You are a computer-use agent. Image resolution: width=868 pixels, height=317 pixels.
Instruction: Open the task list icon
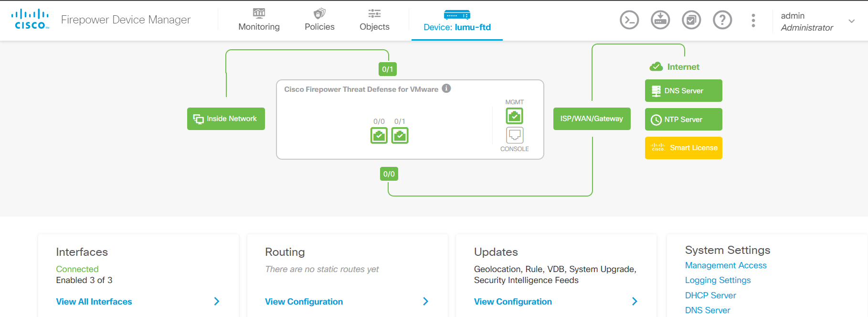tap(691, 20)
